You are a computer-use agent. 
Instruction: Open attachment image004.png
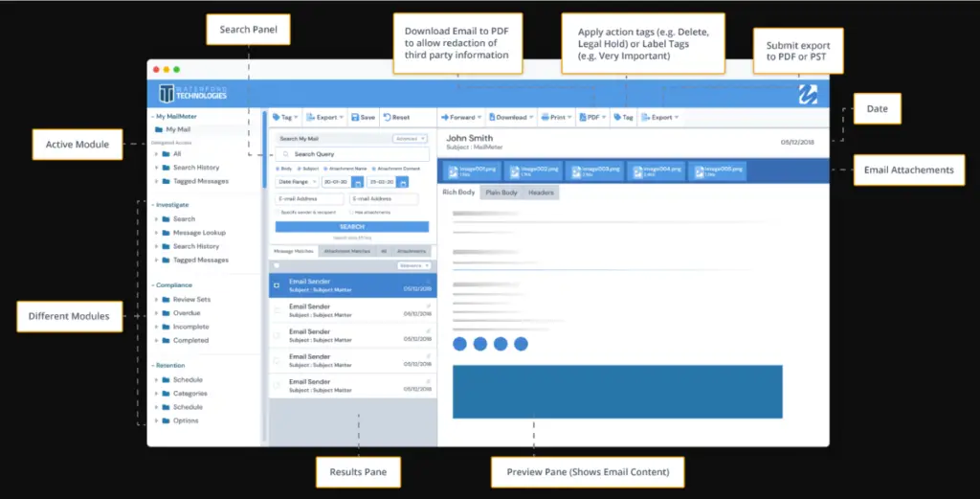[x=657, y=170]
